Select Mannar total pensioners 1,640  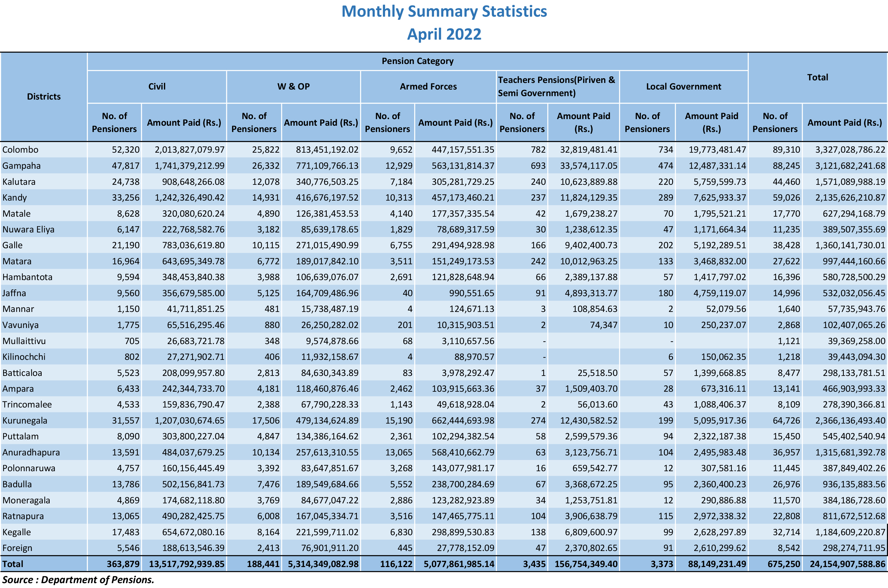click(x=789, y=309)
